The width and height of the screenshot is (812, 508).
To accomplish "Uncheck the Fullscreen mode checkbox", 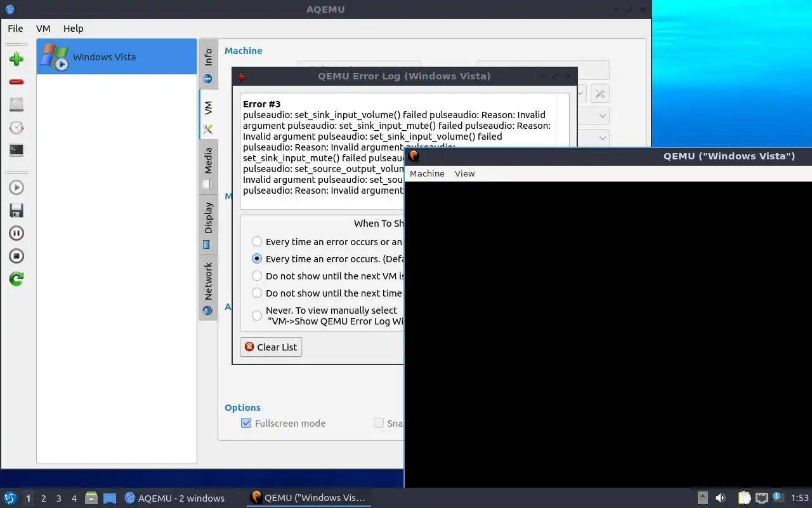I will pyautogui.click(x=246, y=424).
